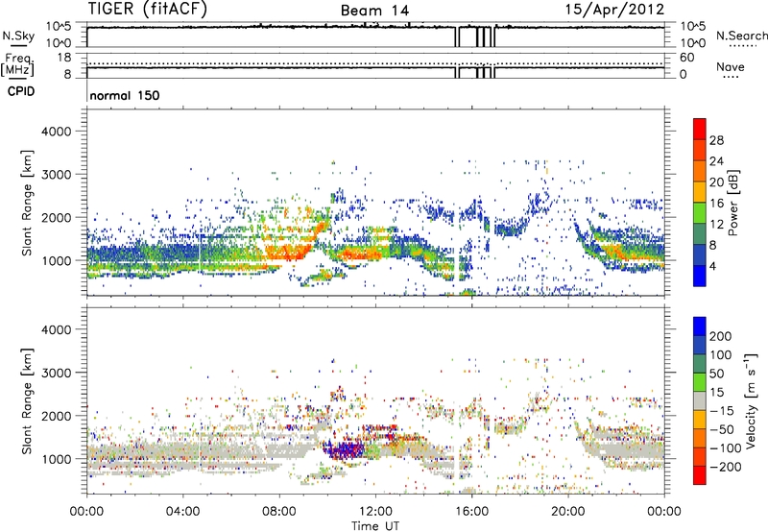768x532 pixels.
Task: Click the '12:00' time tick label
Action: (375, 512)
